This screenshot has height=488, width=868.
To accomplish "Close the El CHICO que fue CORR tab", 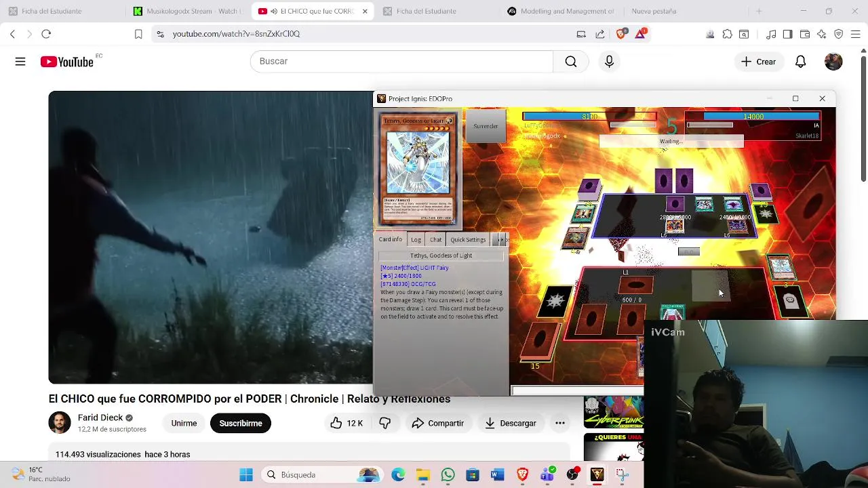I will [x=365, y=11].
